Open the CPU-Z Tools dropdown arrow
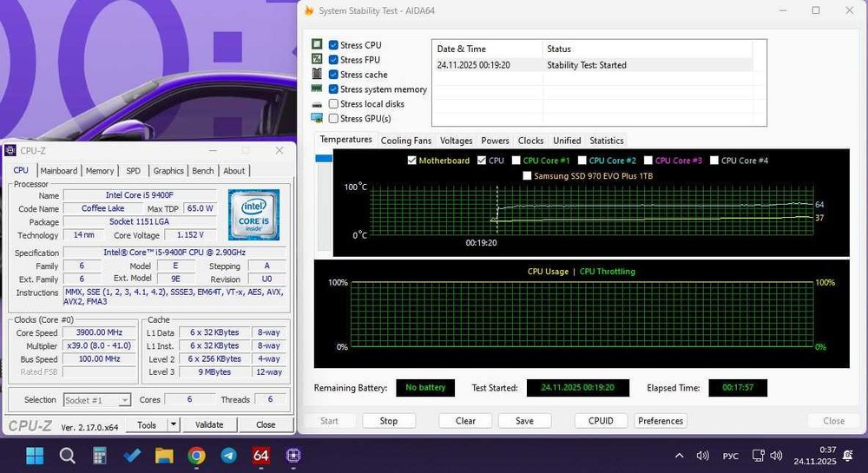 174,425
